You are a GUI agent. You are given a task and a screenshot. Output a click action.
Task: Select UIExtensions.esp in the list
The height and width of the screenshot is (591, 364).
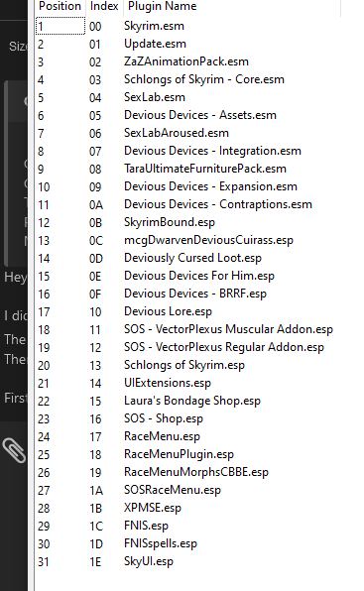[168, 383]
